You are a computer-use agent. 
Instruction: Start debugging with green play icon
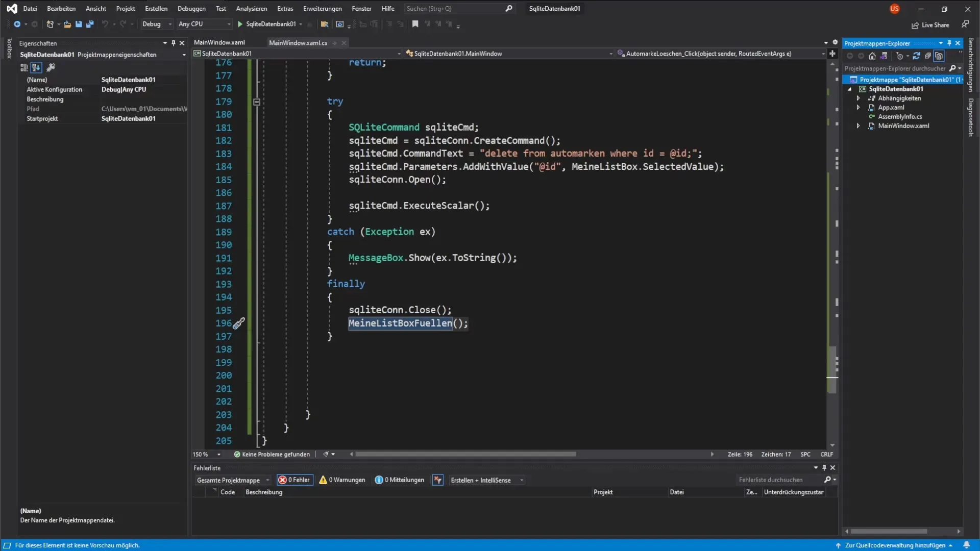(x=240, y=24)
